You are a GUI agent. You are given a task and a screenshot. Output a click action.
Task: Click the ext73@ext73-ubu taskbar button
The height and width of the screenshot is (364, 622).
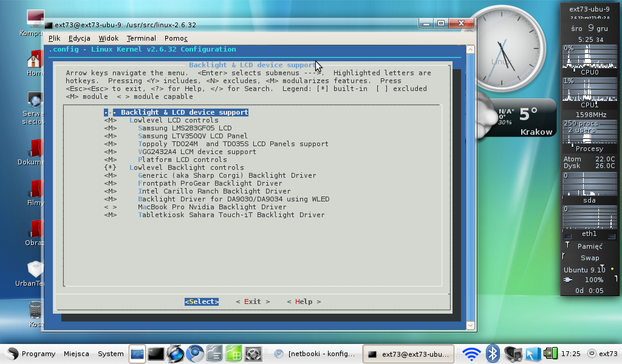pos(409,354)
